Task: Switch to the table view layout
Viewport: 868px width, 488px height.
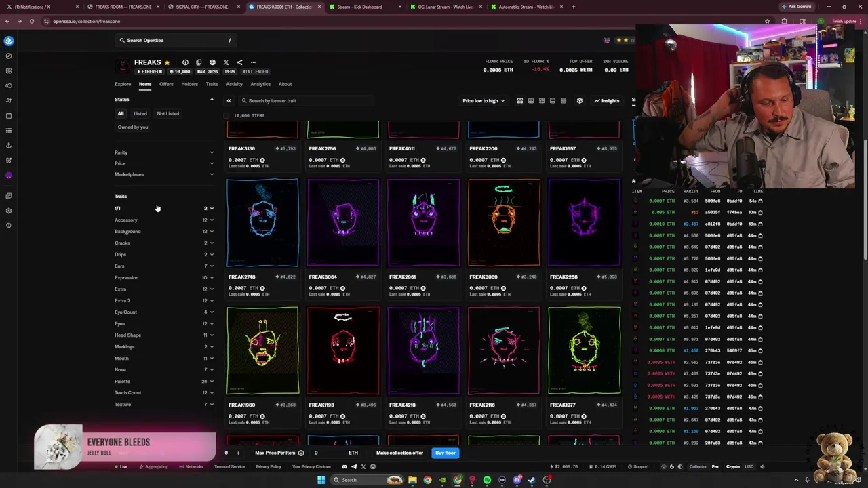Action: 564,100
